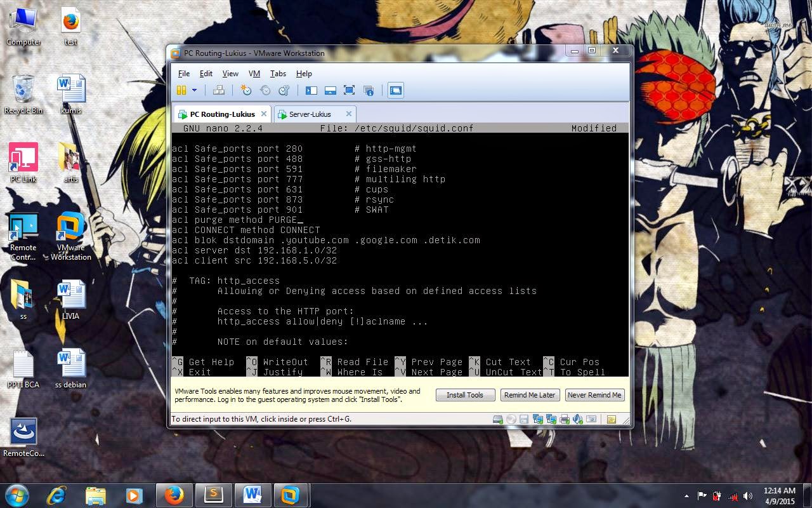Take a snapshot of this virtual machine
Image resolution: width=812 pixels, height=508 pixels.
click(246, 91)
